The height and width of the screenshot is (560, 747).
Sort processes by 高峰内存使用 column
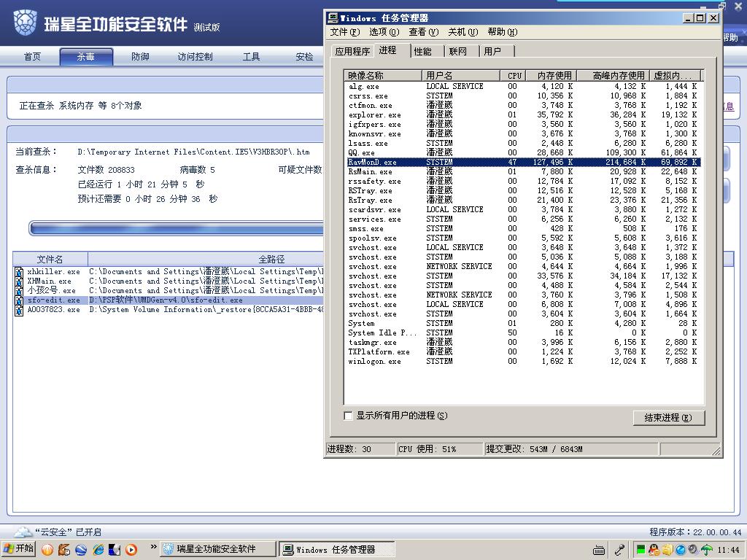(x=614, y=75)
